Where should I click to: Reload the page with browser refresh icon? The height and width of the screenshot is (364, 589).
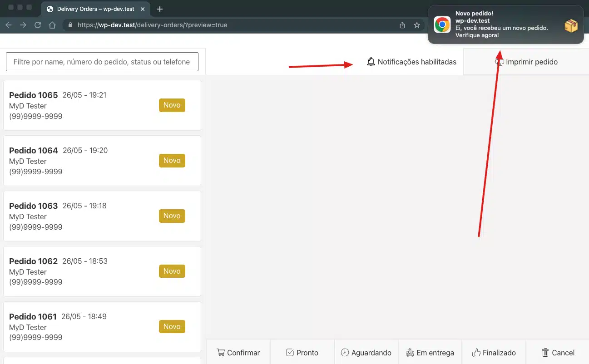(x=38, y=25)
